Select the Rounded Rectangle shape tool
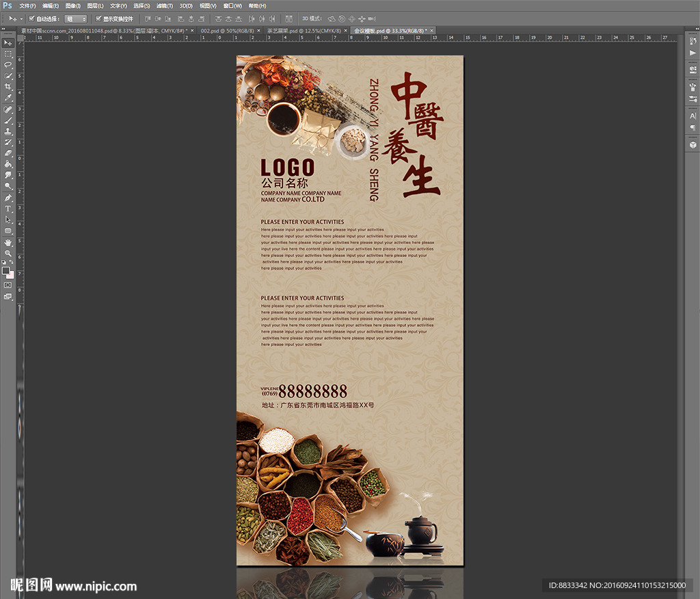The height and width of the screenshot is (599, 700). click(x=8, y=230)
